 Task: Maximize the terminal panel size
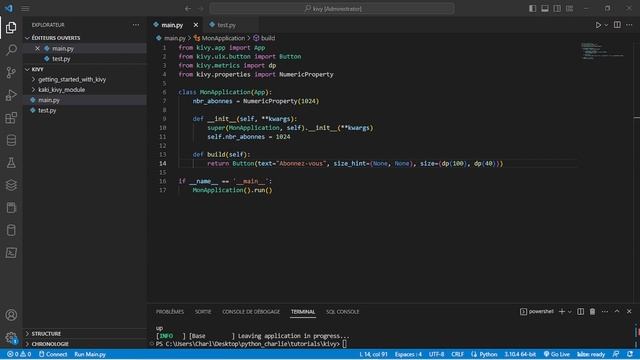click(x=617, y=311)
